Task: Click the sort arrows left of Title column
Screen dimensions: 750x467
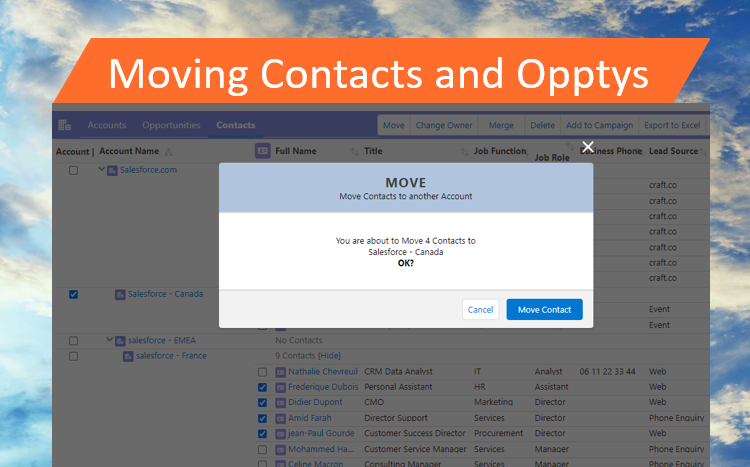Action: point(354,152)
